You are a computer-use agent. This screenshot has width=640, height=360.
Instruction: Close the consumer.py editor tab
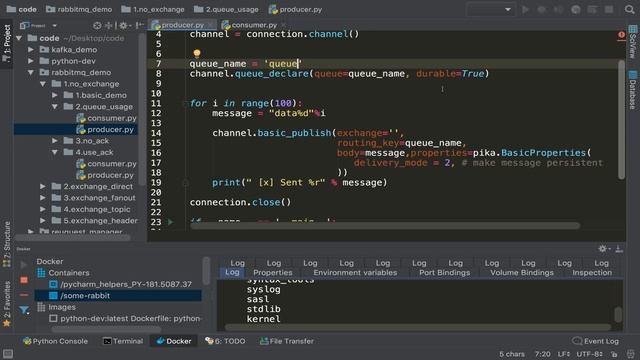point(283,25)
